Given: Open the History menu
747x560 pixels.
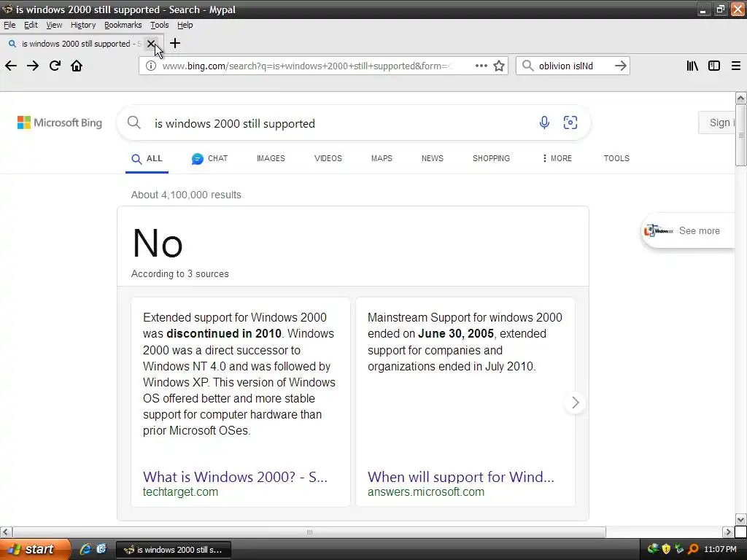Looking at the screenshot, I should pyautogui.click(x=83, y=25).
